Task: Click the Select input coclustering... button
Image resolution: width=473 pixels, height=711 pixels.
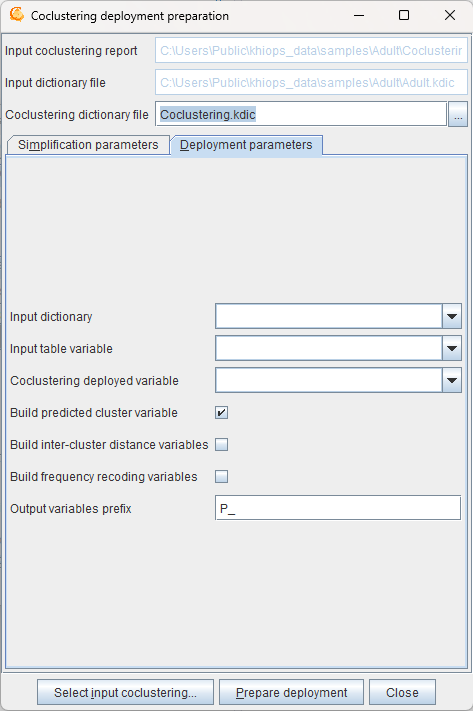Action: pos(125,692)
